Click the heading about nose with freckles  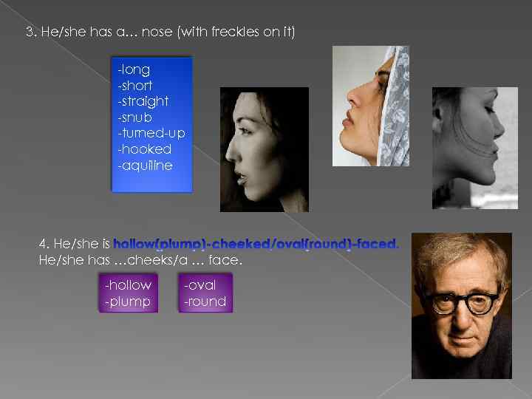pos(160,32)
